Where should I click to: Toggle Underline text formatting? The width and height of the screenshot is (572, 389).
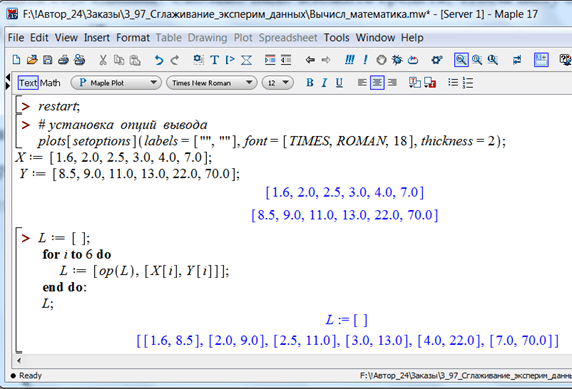point(339,83)
